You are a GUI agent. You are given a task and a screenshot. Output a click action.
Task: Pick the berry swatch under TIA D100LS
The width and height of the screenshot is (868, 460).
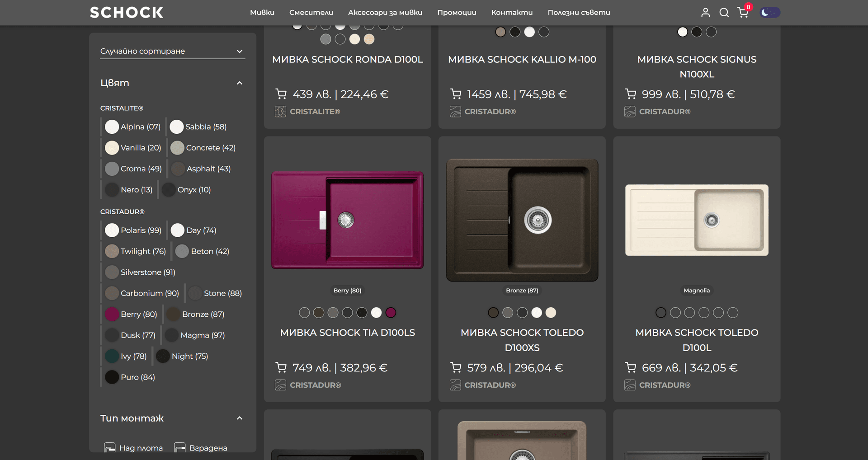coord(391,313)
